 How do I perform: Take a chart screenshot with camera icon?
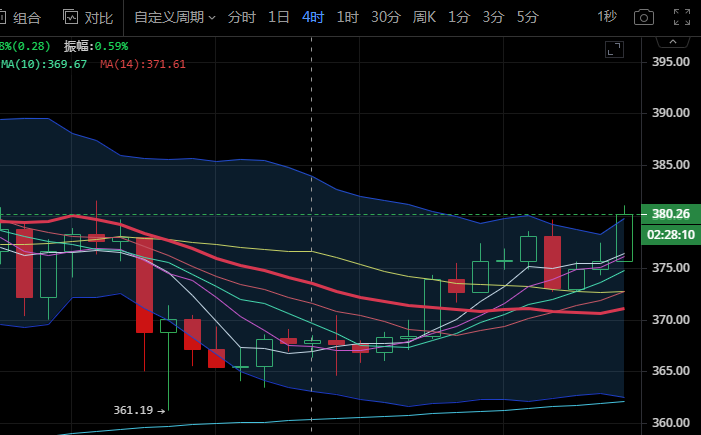(644, 17)
